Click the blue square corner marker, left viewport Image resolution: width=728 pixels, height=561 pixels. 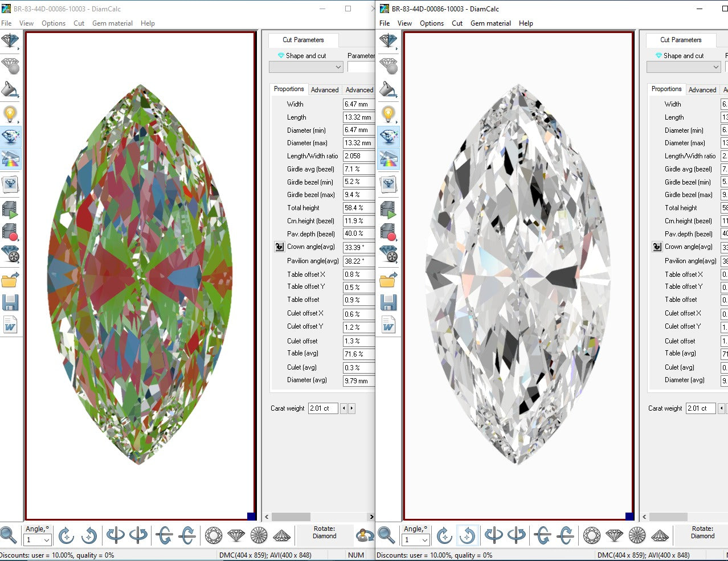point(251,516)
